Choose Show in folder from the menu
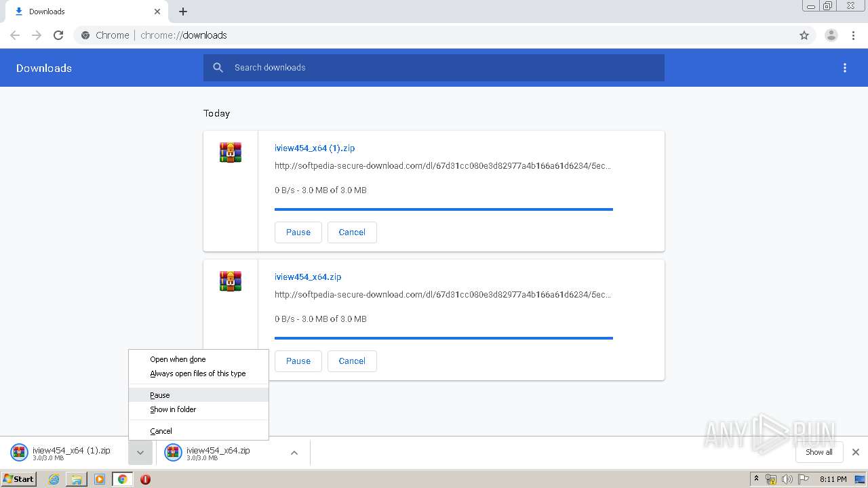Viewport: 868px width, 488px height. click(199, 409)
